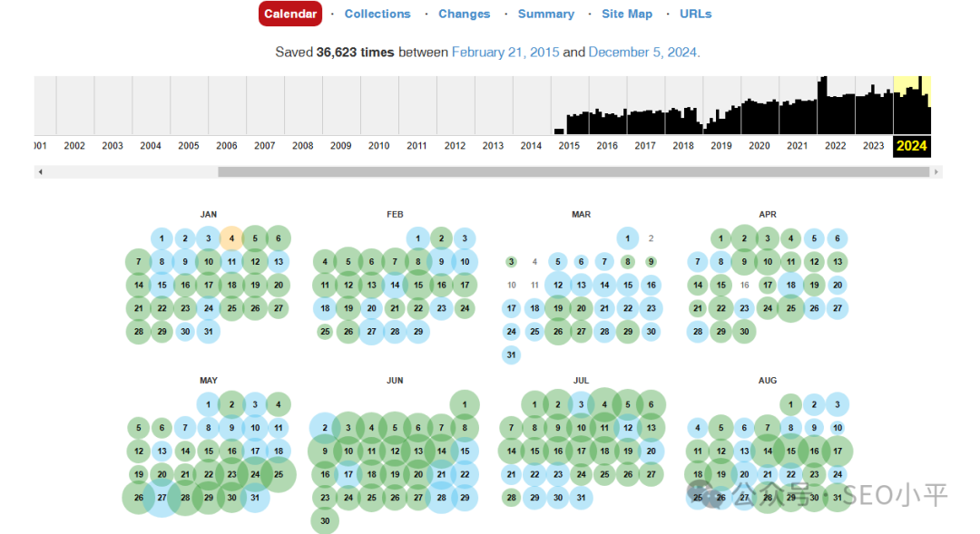Image resolution: width=980 pixels, height=534 pixels.
Task: Open the URLs tab
Action: click(696, 14)
